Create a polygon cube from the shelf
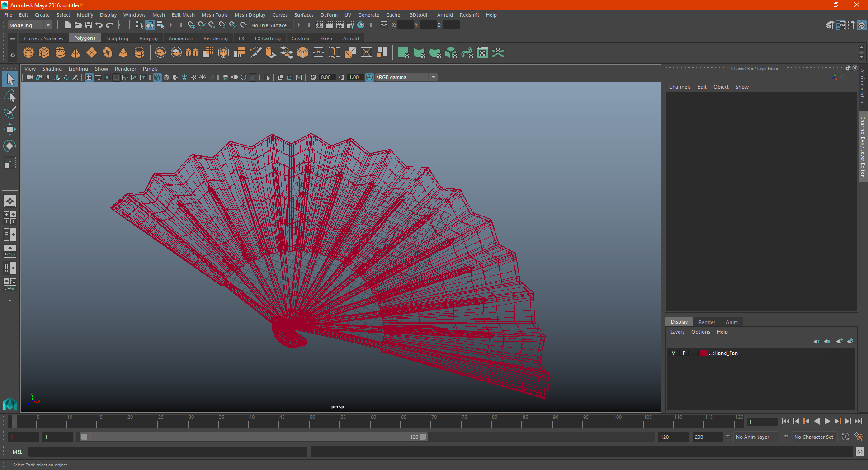The height and width of the screenshot is (470, 868). (x=44, y=53)
